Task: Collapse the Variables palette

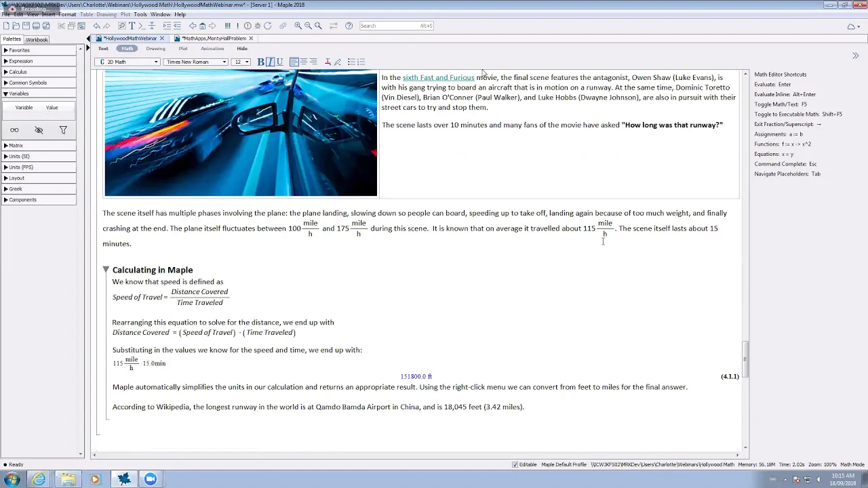Action: point(39,94)
